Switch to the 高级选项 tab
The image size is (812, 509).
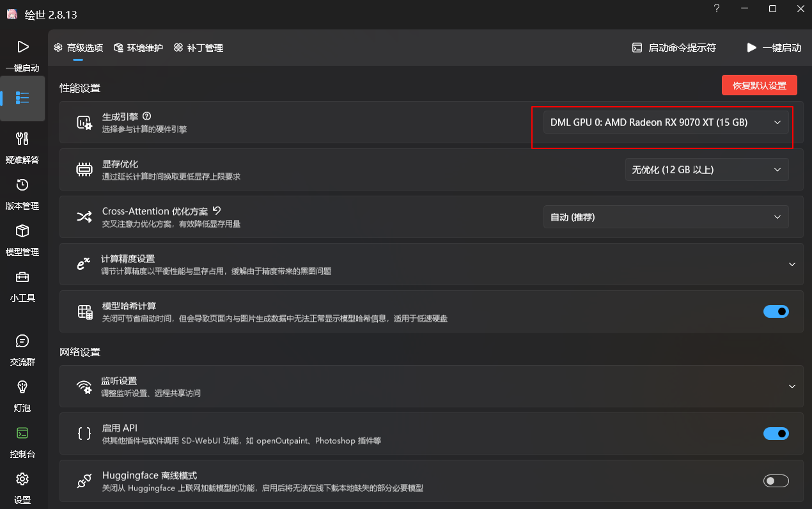(x=78, y=48)
